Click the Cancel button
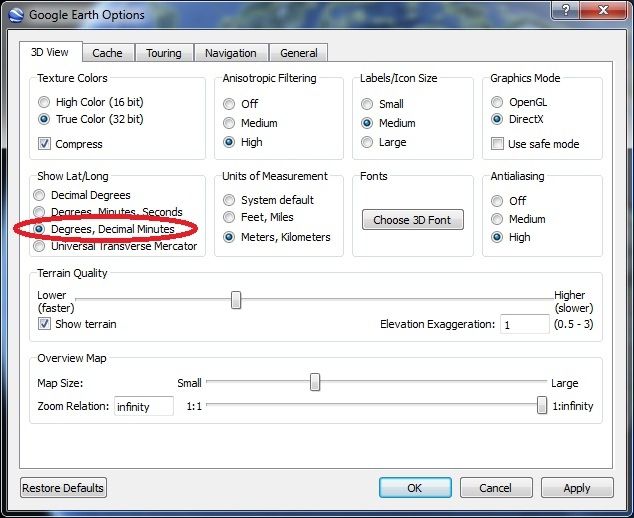The height and width of the screenshot is (518, 634). tap(496, 488)
